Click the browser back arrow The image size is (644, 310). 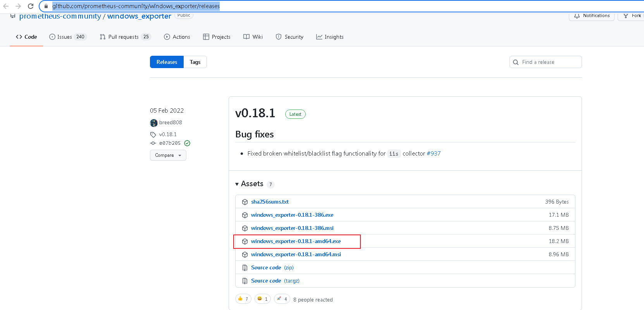[6, 6]
